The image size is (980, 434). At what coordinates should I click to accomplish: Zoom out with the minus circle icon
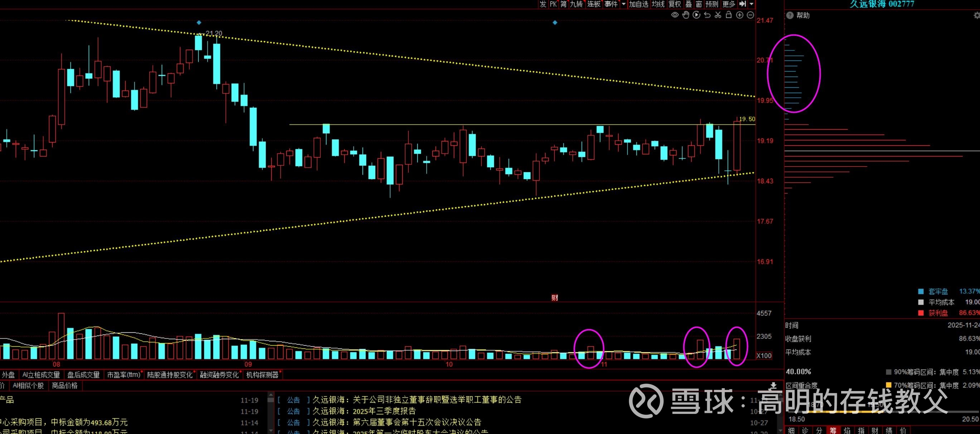point(750,15)
